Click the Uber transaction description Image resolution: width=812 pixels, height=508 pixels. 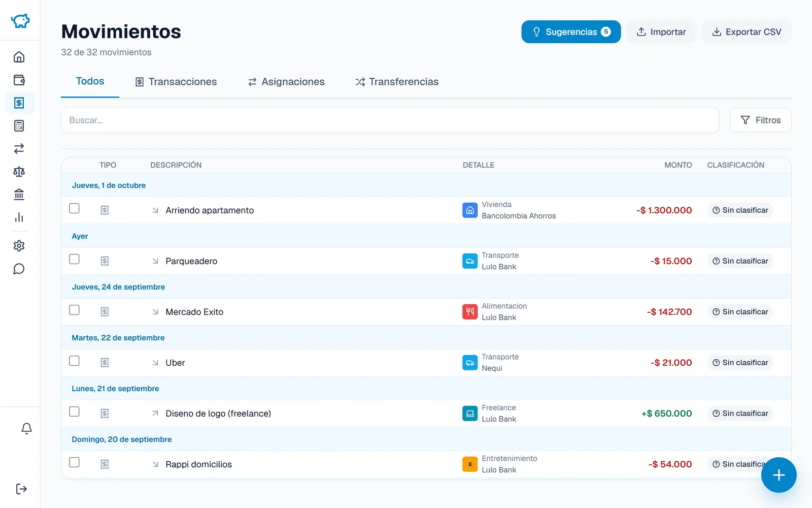coord(175,363)
